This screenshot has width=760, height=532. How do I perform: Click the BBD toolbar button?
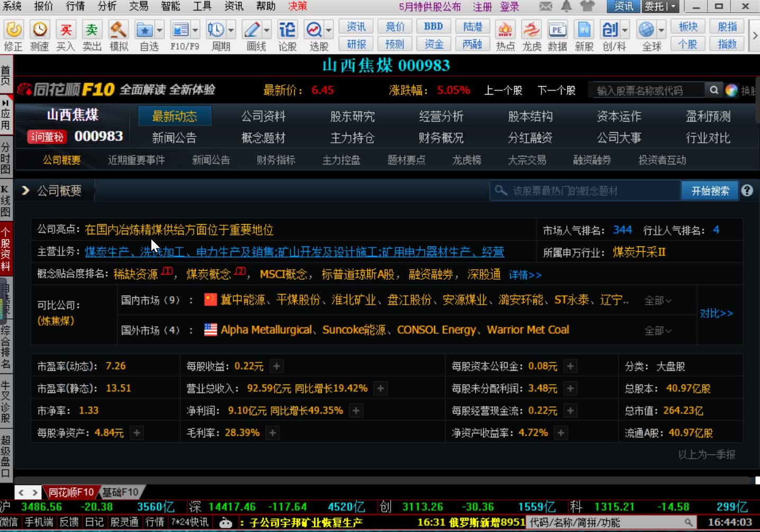click(433, 26)
